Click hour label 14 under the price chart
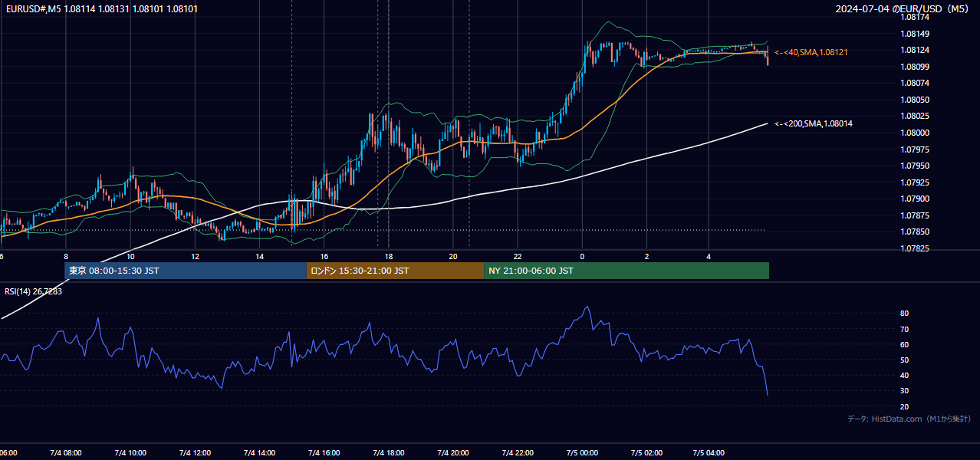980x460 pixels. [259, 256]
